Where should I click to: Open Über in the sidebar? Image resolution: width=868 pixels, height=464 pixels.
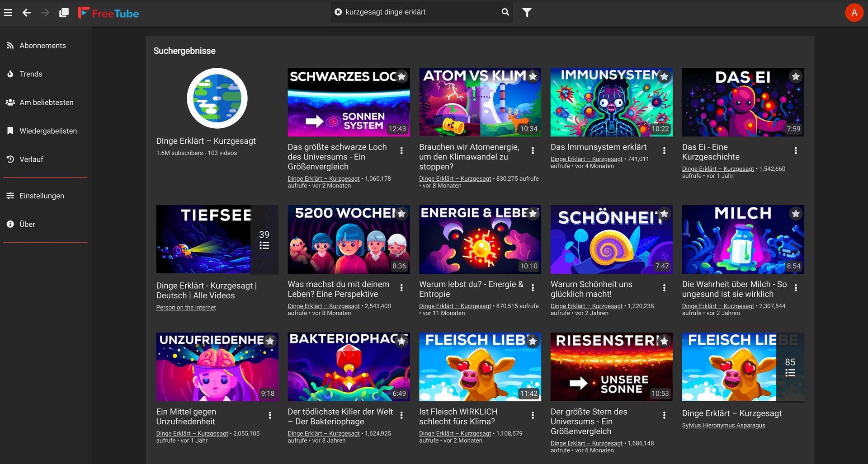pyautogui.click(x=45, y=224)
